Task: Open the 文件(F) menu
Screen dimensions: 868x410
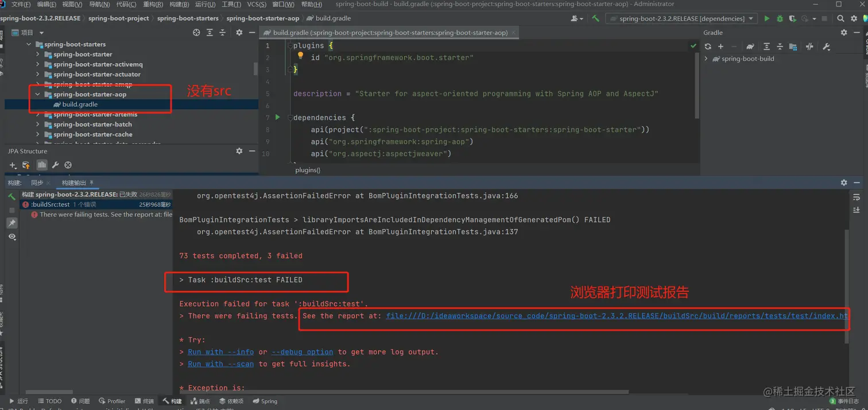Action: click(x=21, y=4)
